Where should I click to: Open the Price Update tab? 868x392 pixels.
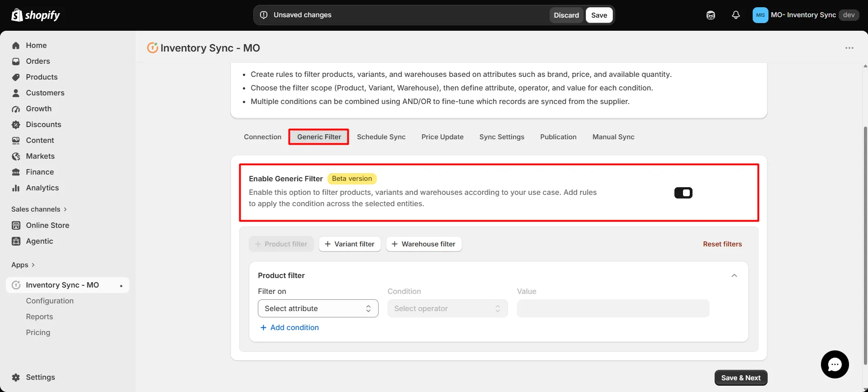[x=442, y=137]
